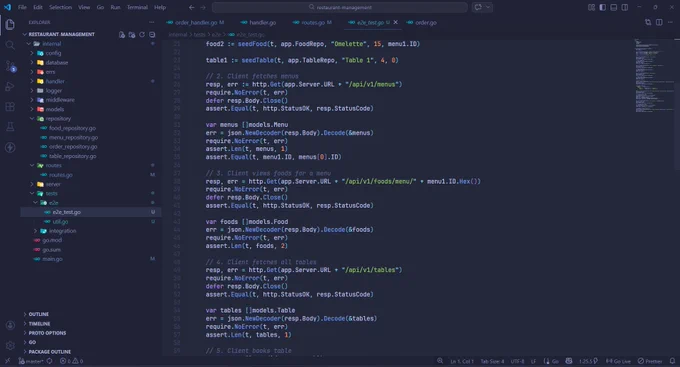Open editor more actions menu
The image size is (680, 367).
[x=670, y=22]
